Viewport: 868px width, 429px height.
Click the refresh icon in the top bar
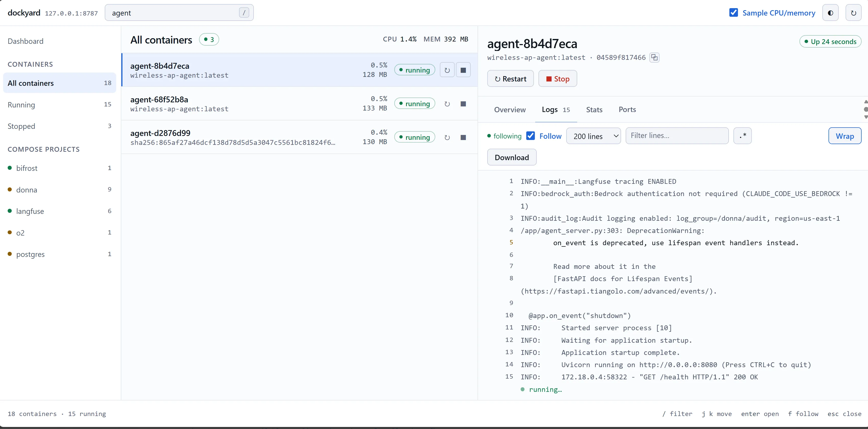tap(853, 13)
